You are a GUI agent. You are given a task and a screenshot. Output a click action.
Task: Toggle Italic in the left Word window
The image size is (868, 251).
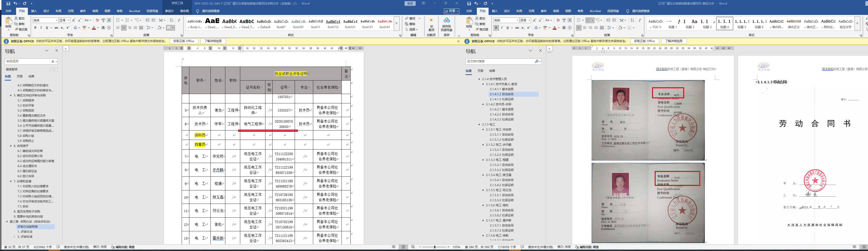coord(41,28)
